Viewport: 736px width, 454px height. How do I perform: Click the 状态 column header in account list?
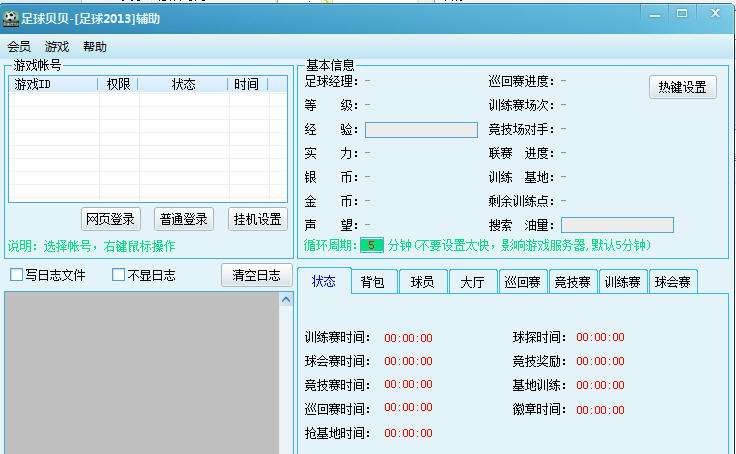183,84
